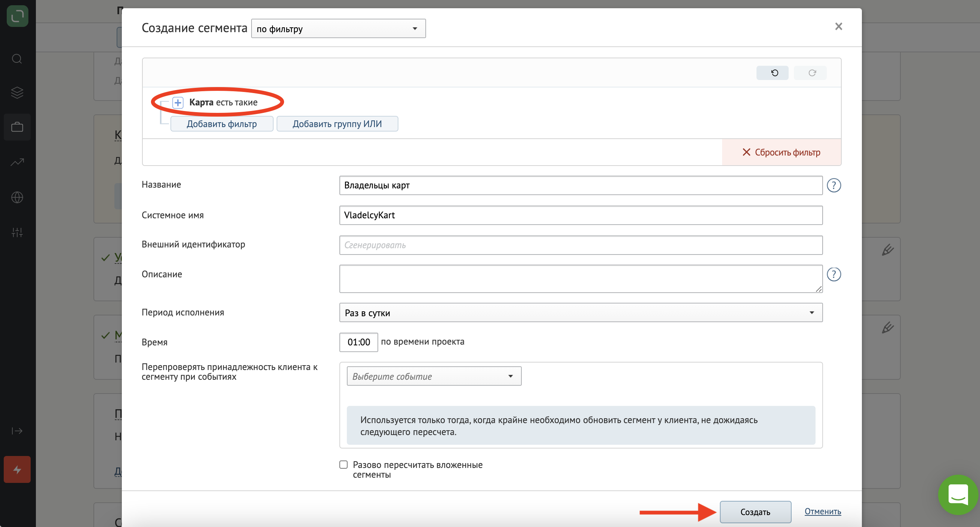Image resolution: width=980 pixels, height=527 pixels.
Task: Click the green app logo in sidebar
Action: [18, 16]
